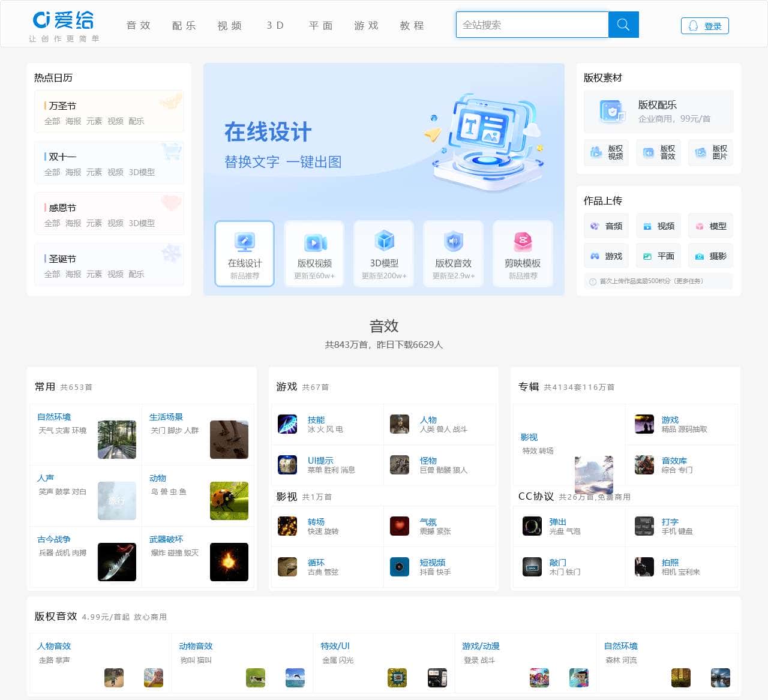The image size is (768, 700).
Task: Click the 拍照 camera sound icon
Action: pyautogui.click(x=644, y=567)
